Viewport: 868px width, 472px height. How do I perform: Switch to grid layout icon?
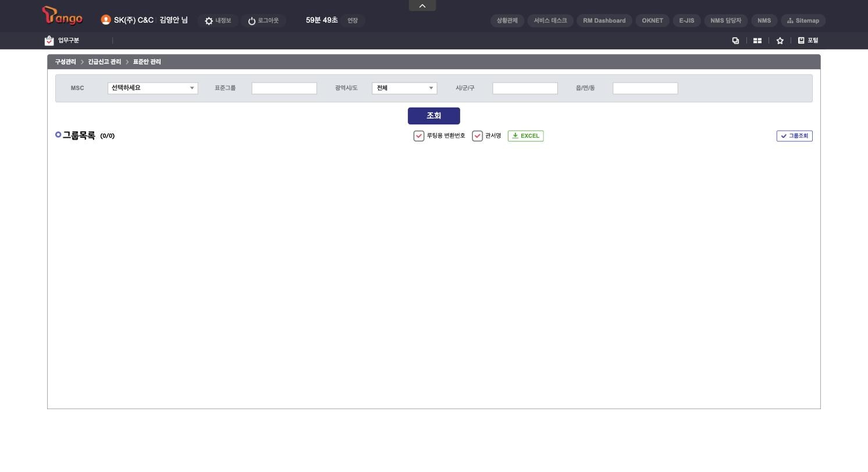[757, 41]
